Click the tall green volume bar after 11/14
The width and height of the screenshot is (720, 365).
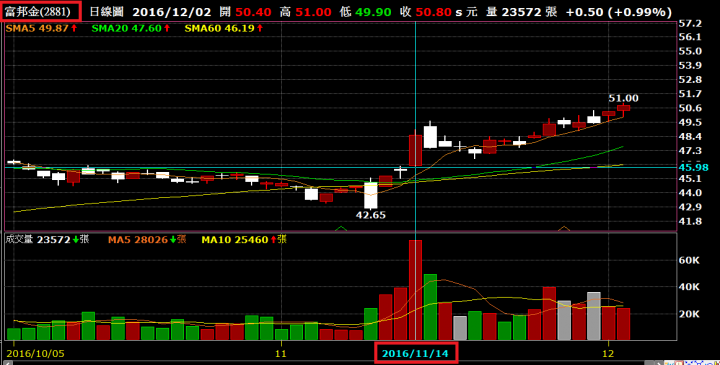(x=430, y=307)
